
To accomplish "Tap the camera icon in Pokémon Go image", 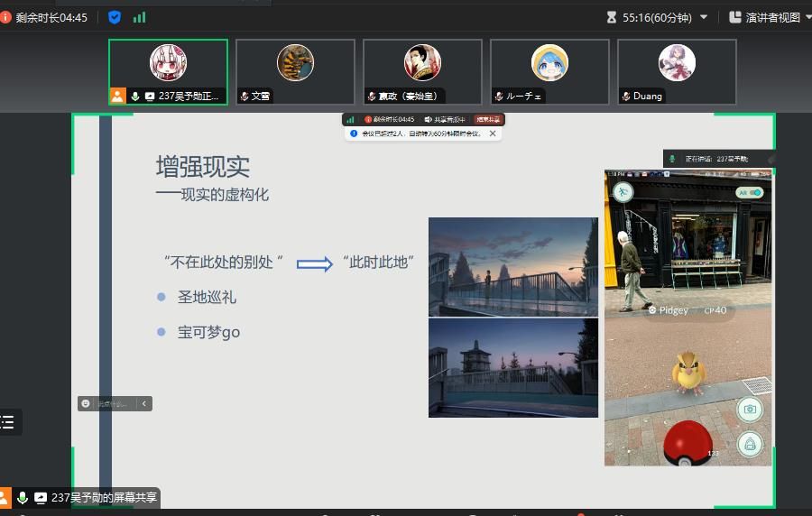I will click(749, 410).
